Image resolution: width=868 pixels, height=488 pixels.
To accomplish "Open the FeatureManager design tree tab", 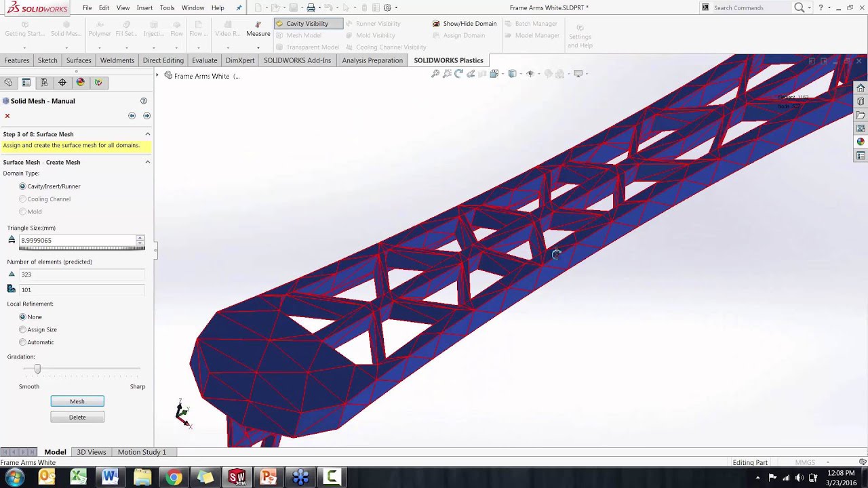I will [x=8, y=83].
